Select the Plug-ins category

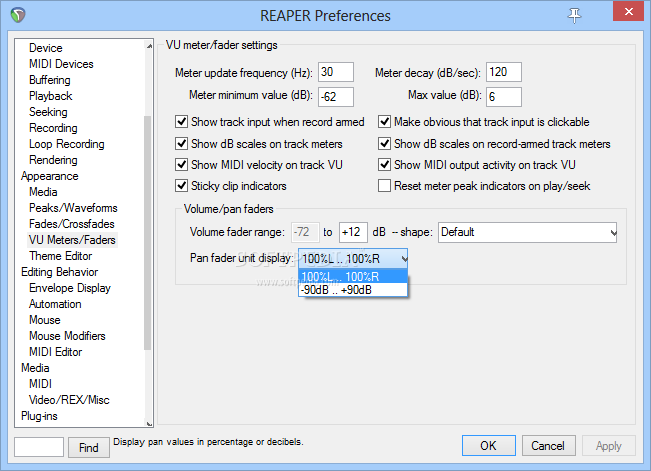(x=39, y=416)
